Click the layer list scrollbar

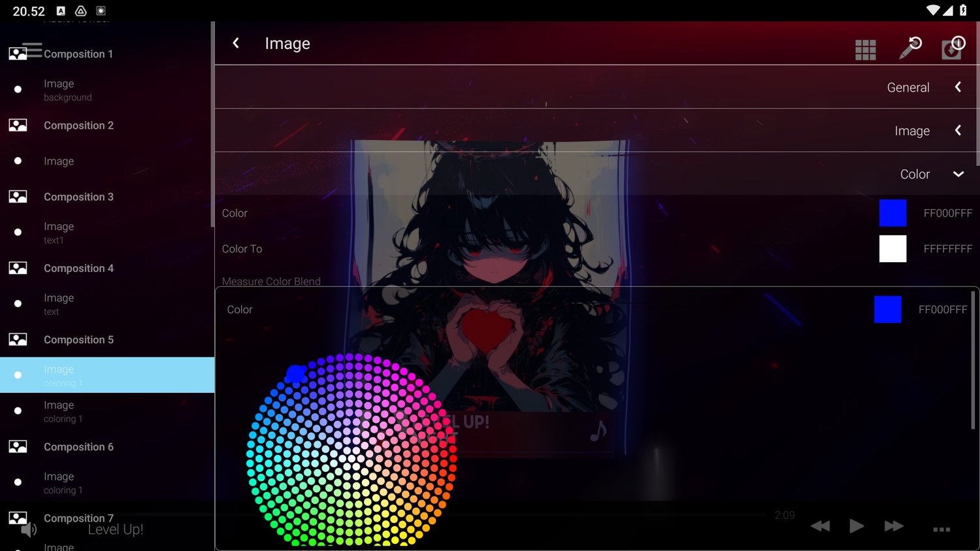coord(212,124)
